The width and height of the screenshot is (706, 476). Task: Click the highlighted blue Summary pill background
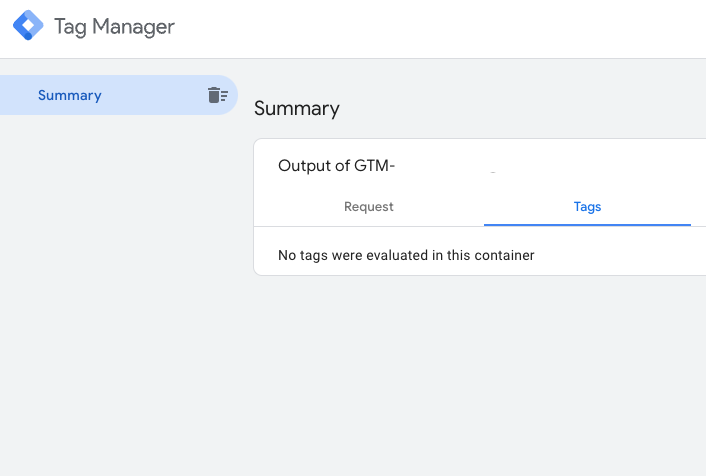[x=153, y=95]
